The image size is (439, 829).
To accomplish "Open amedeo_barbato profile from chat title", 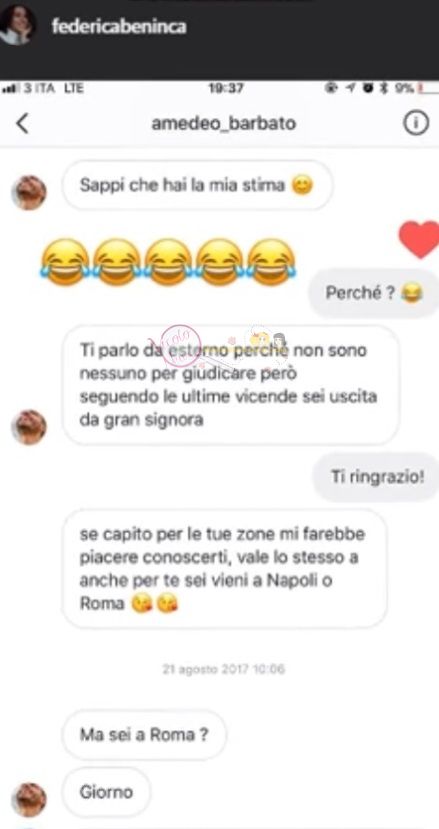I will (x=224, y=123).
